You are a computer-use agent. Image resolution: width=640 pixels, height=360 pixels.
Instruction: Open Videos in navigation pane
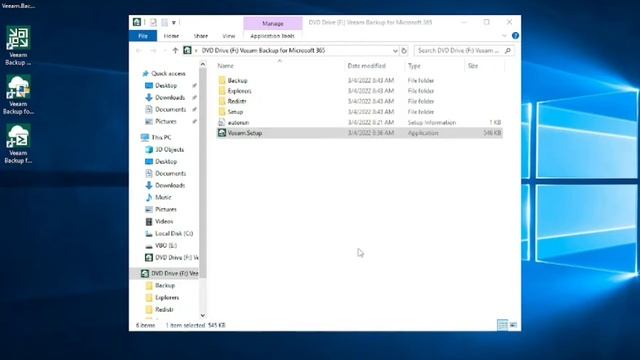tap(164, 222)
